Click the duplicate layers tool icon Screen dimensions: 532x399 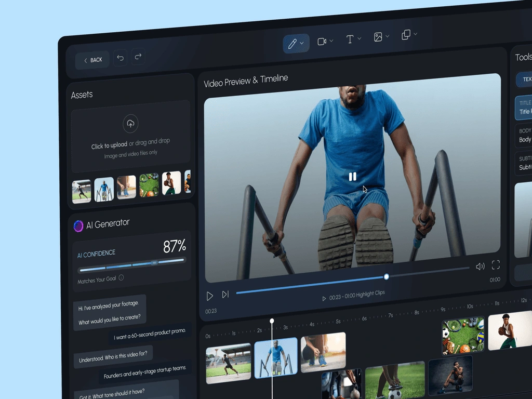click(406, 35)
